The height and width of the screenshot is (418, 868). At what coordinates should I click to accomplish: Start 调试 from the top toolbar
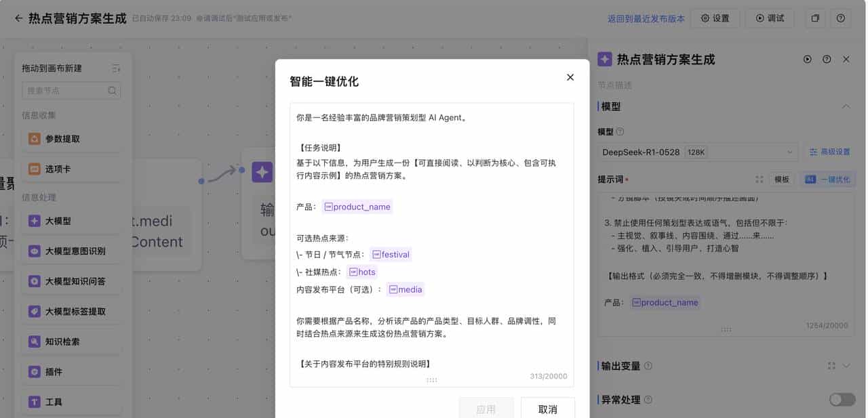(x=770, y=18)
